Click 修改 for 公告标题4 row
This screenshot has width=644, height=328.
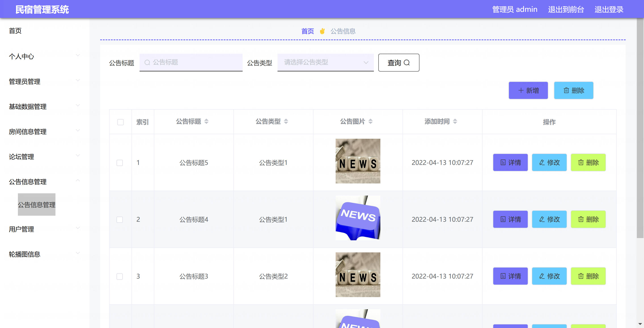tap(549, 219)
